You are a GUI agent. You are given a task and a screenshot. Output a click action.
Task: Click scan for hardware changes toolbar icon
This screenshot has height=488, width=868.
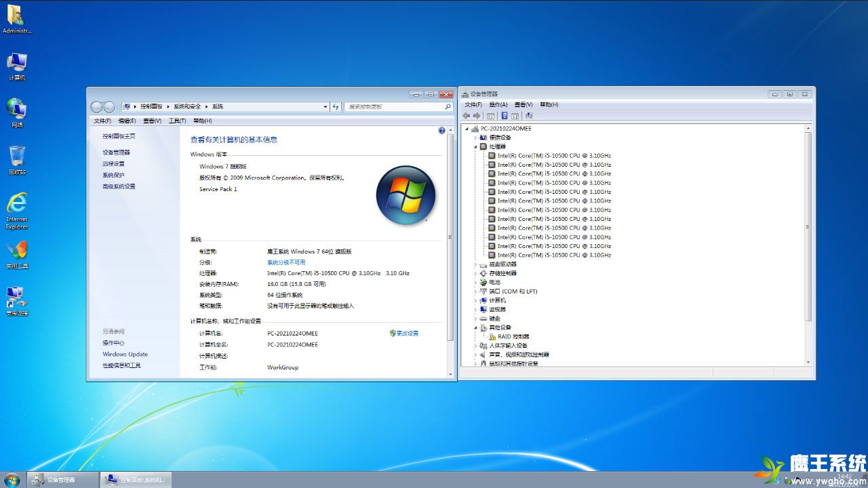point(529,115)
